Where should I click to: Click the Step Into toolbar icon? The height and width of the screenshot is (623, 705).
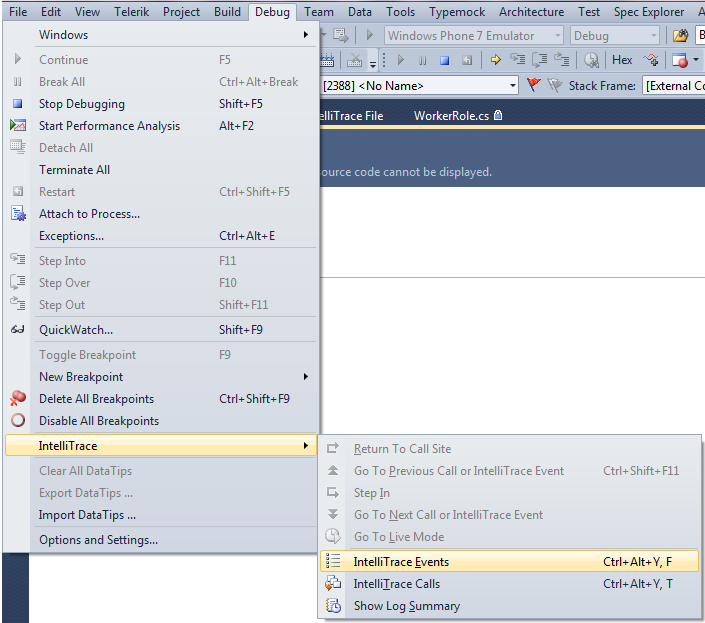coord(518,59)
